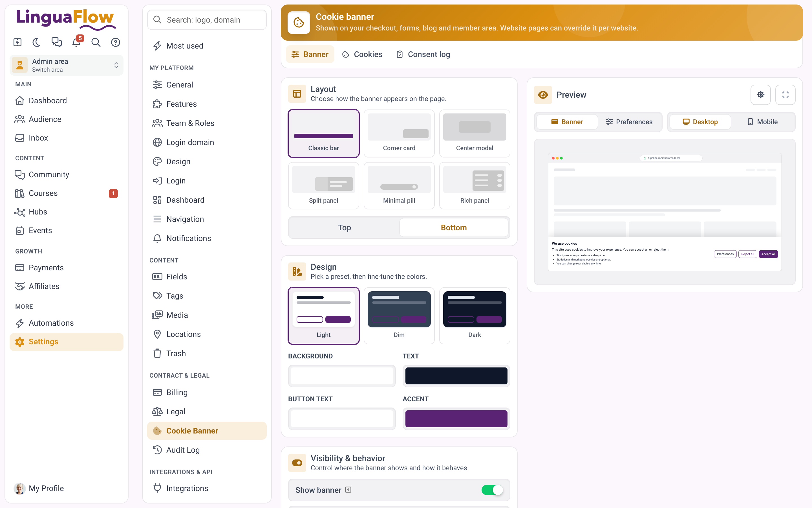
Task: Choose the Split panel layout
Action: (323, 186)
